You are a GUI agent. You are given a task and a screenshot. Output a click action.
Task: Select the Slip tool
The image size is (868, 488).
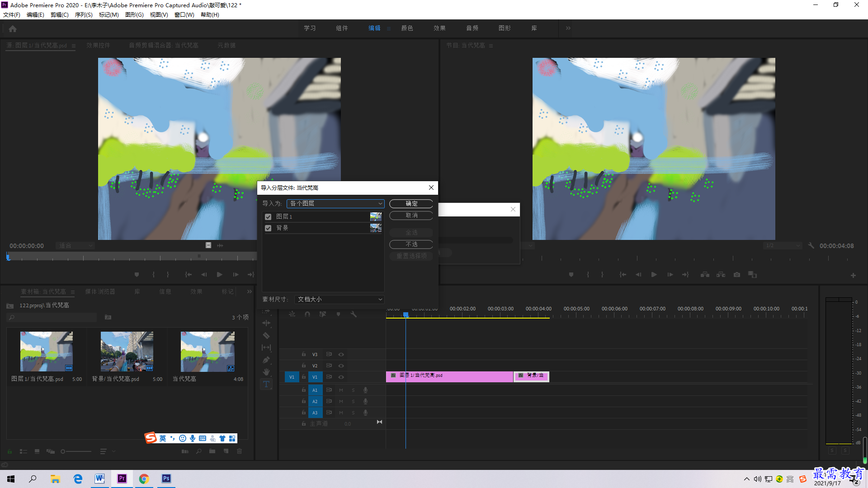click(x=266, y=347)
